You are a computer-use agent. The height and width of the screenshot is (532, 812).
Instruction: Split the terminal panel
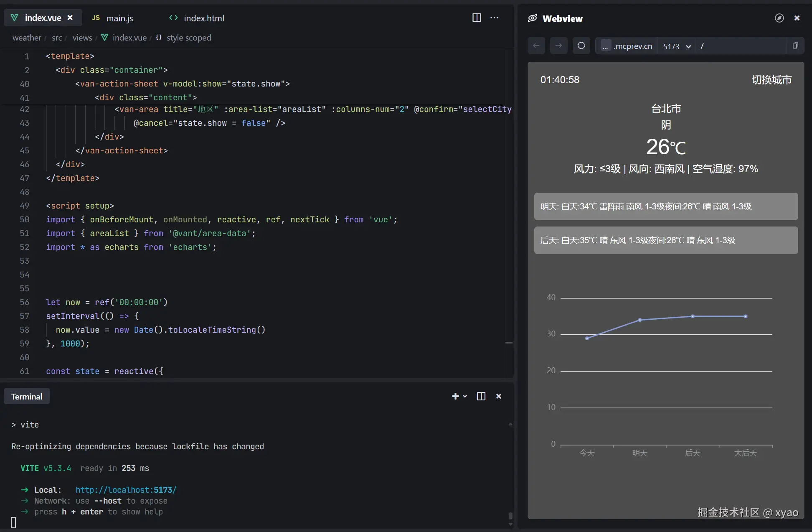click(481, 396)
